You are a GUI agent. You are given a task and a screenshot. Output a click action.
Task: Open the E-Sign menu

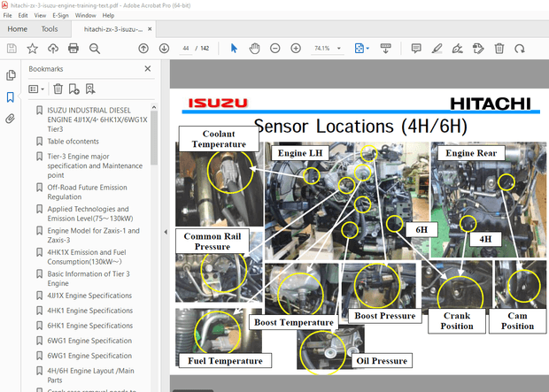click(x=60, y=15)
